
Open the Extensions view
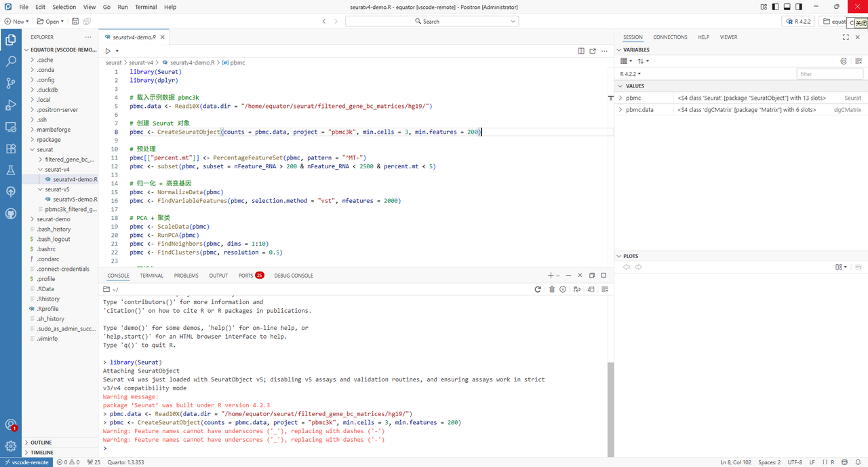[x=11, y=149]
